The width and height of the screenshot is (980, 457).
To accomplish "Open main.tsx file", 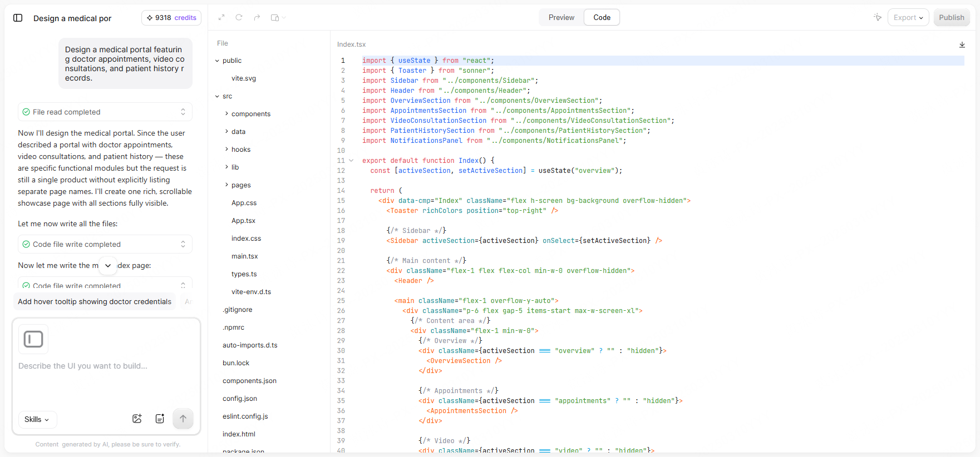I will 244,256.
